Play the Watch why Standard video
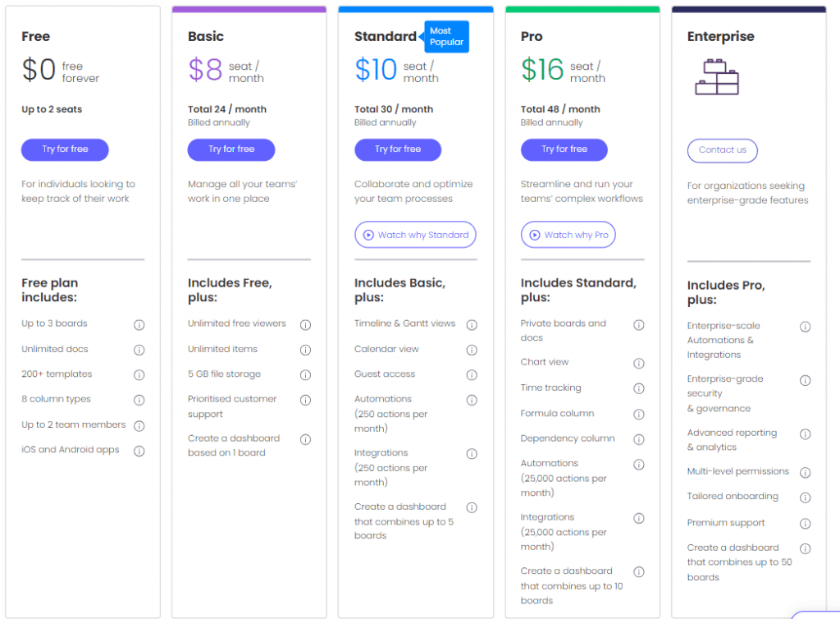This screenshot has width=840, height=619. tap(415, 235)
